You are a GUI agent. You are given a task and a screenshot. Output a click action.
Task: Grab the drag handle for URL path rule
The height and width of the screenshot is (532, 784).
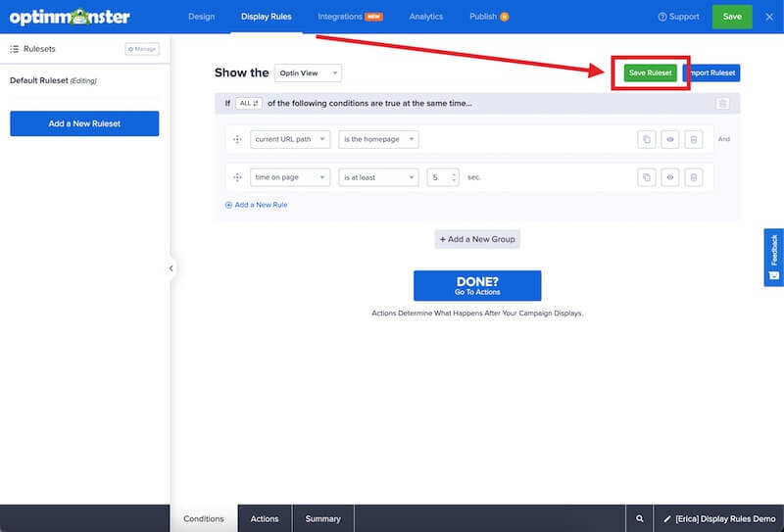point(237,139)
